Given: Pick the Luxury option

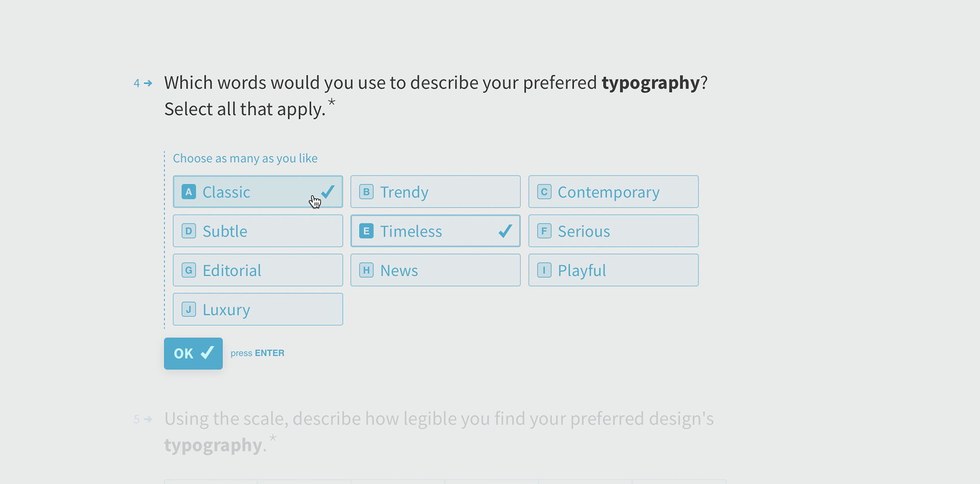Looking at the screenshot, I should click(x=257, y=309).
